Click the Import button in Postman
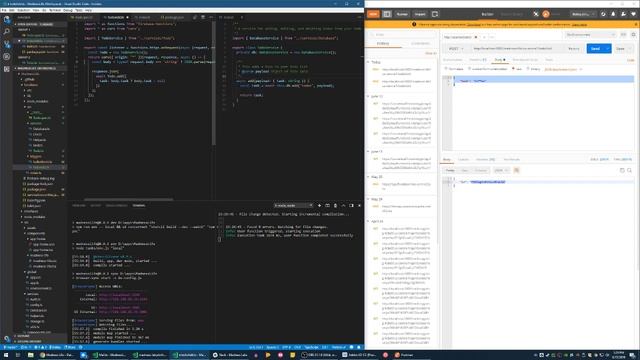The width and height of the screenshot is (640, 360). tap(420, 14)
